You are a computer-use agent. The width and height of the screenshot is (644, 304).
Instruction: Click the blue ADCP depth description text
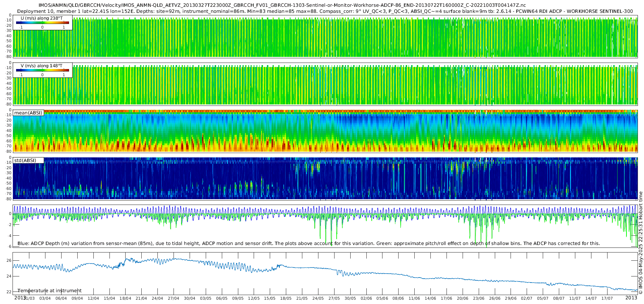click(308, 244)
